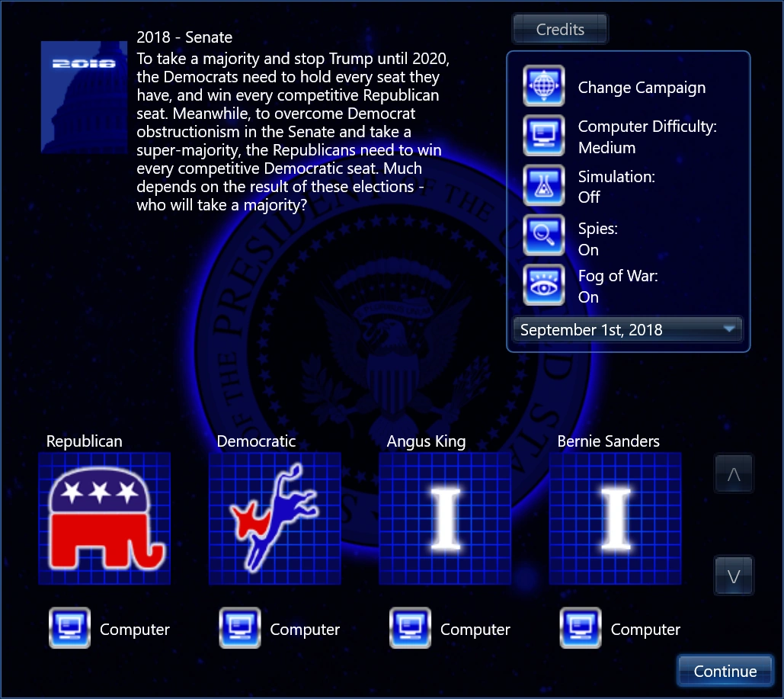
Task: Click Angus King's independent candidate icon
Action: [445, 518]
